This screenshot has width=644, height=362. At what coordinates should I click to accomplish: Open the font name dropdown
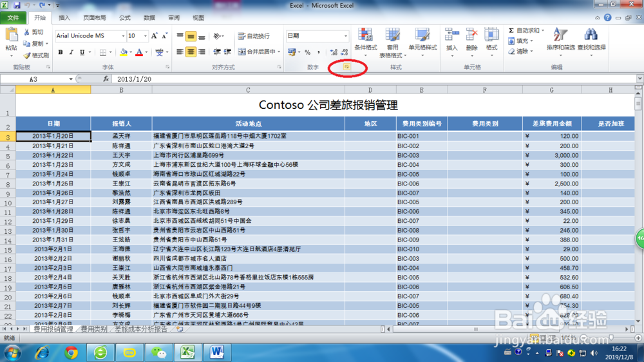click(123, 36)
